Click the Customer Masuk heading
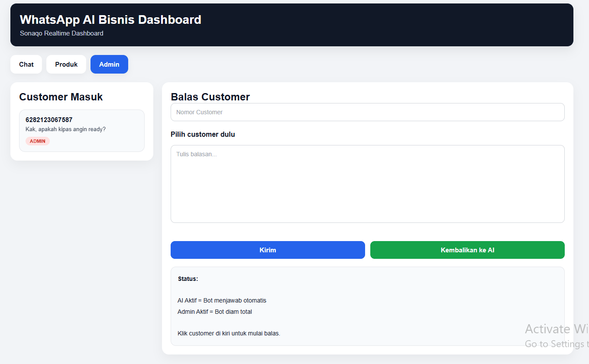This screenshot has width=589, height=364. coord(61,97)
